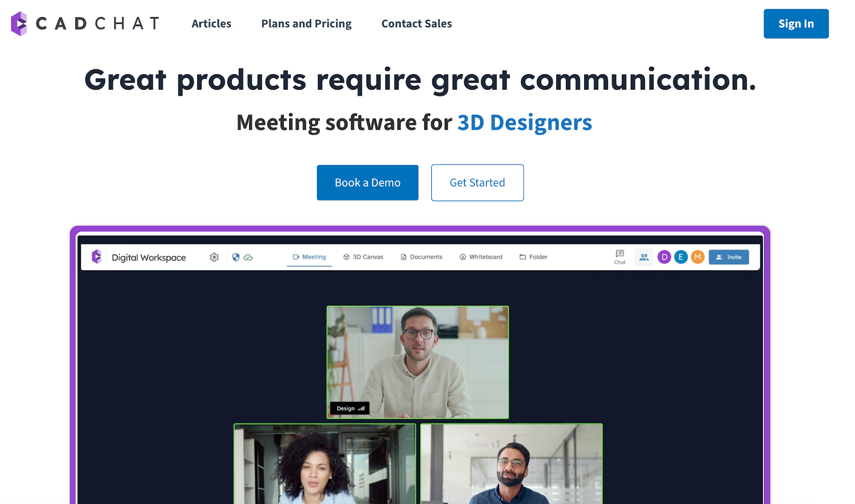Select the Design participant video tile
This screenshot has height=504, width=855.
(417, 362)
